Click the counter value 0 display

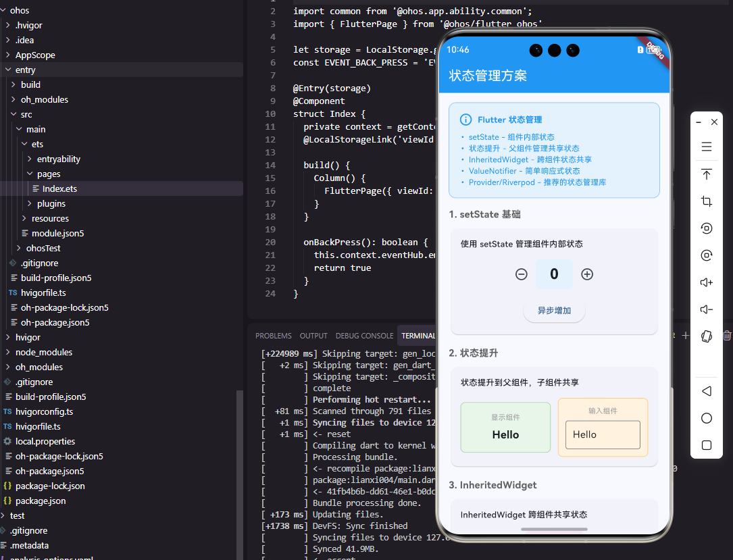click(555, 274)
